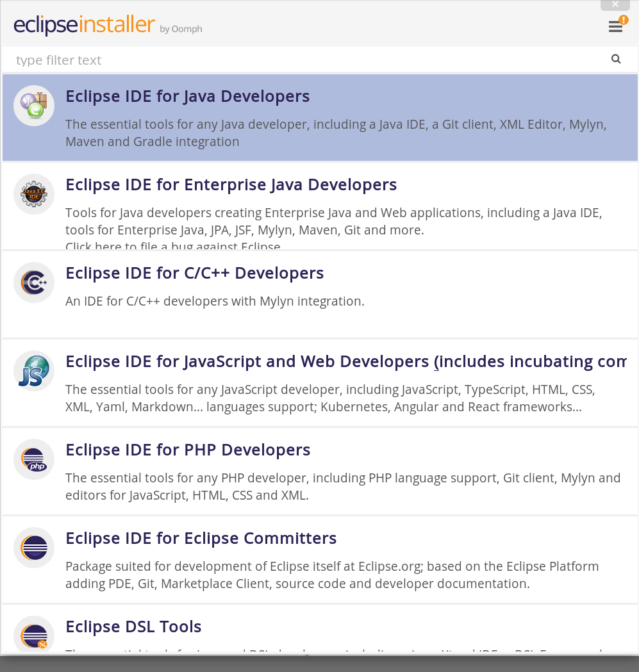Click the PHP package icon
The width and height of the screenshot is (639, 672).
[34, 459]
